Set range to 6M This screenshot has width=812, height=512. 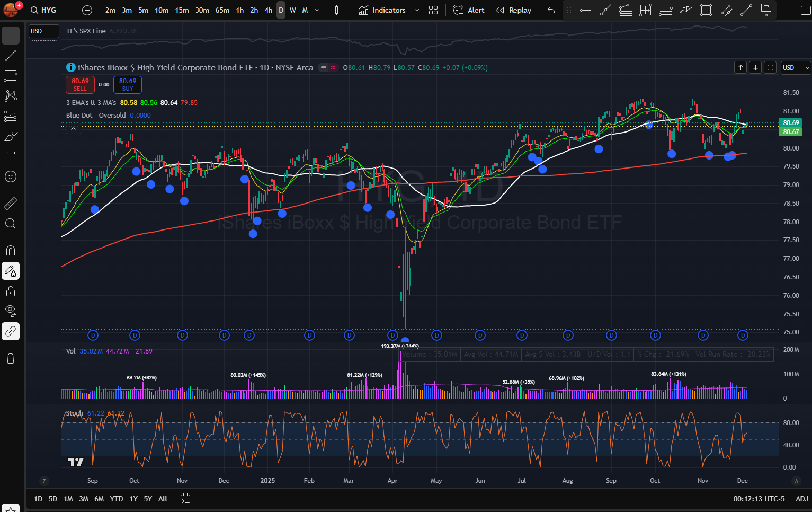point(99,499)
